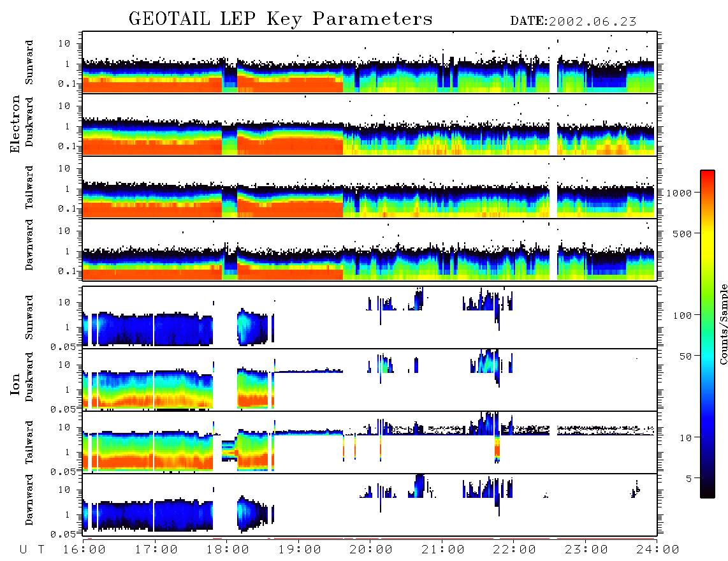Click the 0.05 tick on Ion Dawnward axis
This screenshot has height=561, width=728.
coord(63,534)
